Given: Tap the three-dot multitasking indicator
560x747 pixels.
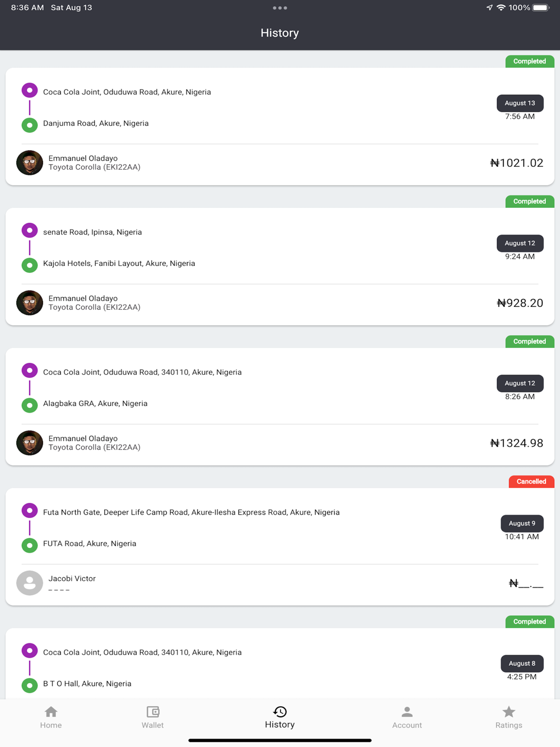Looking at the screenshot, I should pyautogui.click(x=280, y=8).
